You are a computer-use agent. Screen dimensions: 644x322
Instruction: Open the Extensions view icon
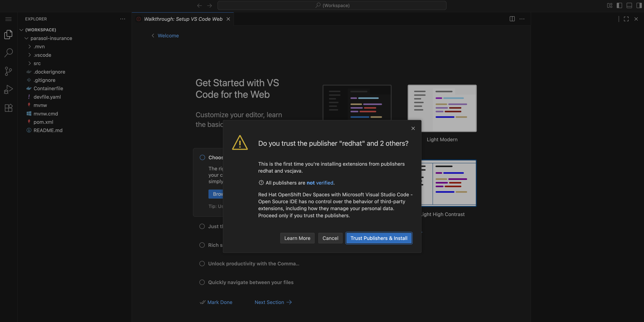8,108
